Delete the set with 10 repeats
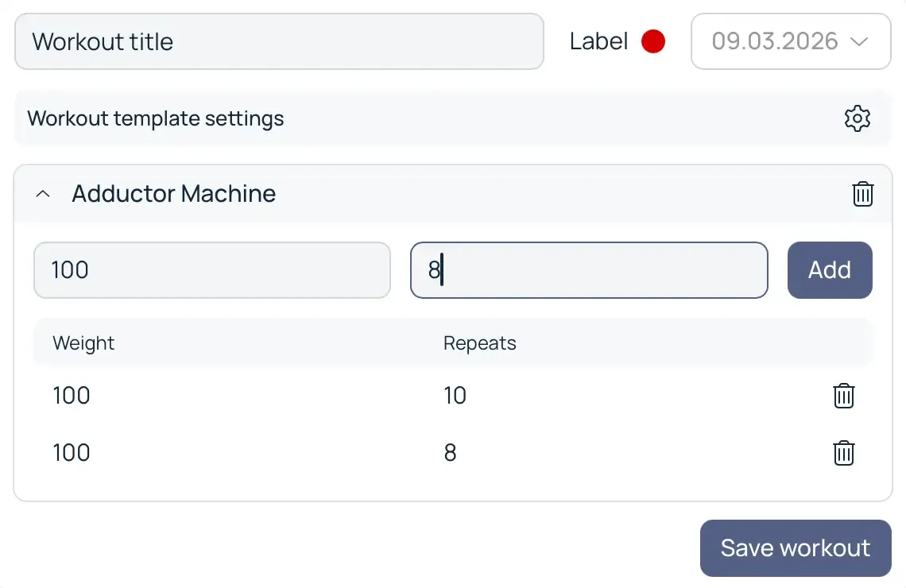The height and width of the screenshot is (588, 906). [843, 396]
